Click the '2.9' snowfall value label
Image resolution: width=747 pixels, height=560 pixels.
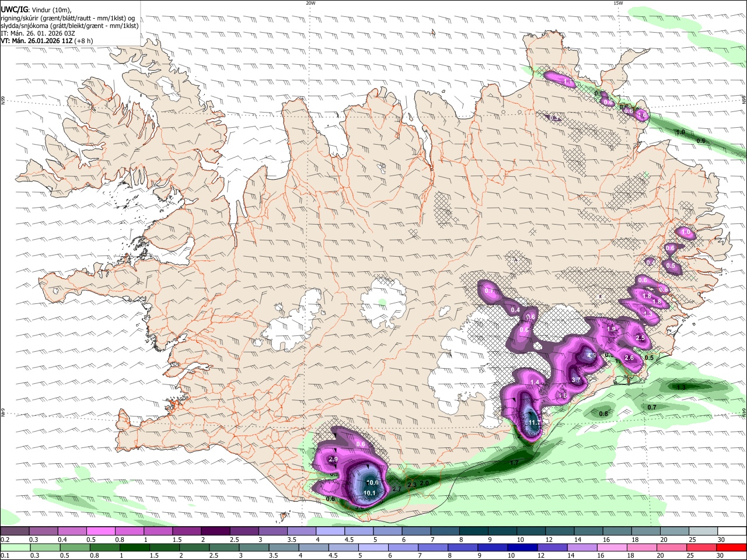pyautogui.click(x=334, y=460)
